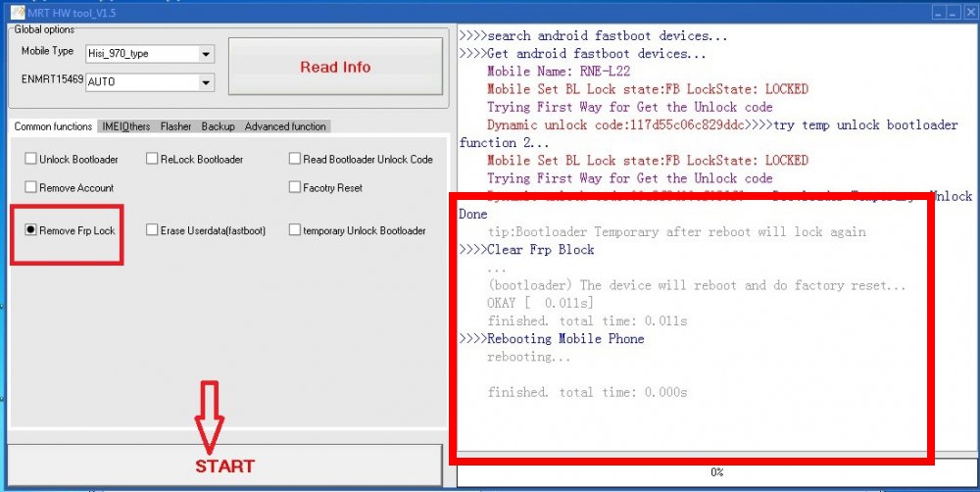Select the Remove Frp Lock radio option
The image size is (980, 492).
click(30, 230)
